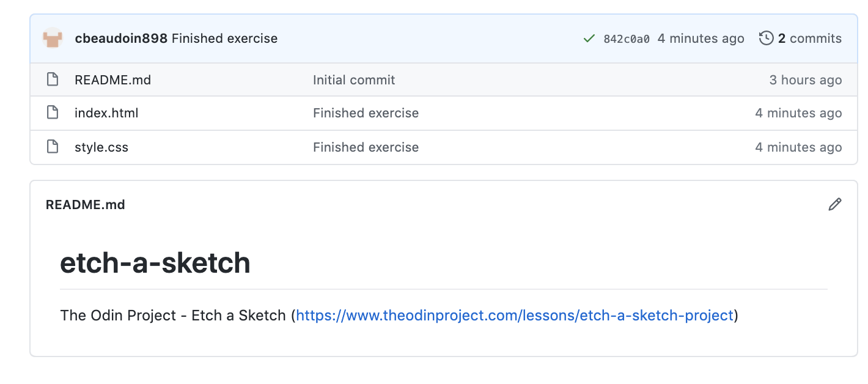Click the cbeaudoin898 user avatar
The width and height of the screenshot is (868, 384).
coord(53,39)
